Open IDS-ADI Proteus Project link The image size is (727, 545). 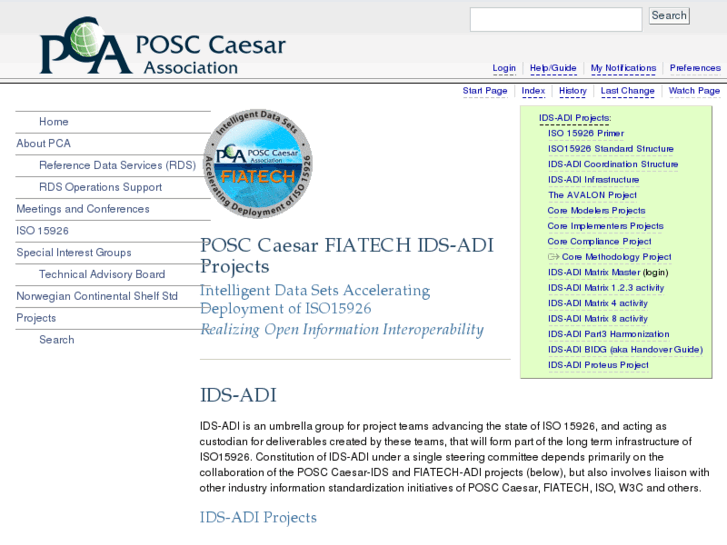(x=598, y=365)
